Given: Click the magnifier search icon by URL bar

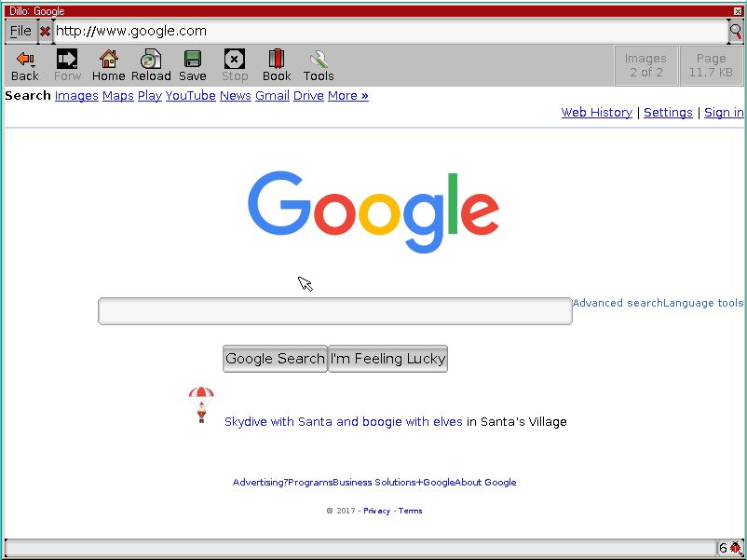Looking at the screenshot, I should 736,32.
